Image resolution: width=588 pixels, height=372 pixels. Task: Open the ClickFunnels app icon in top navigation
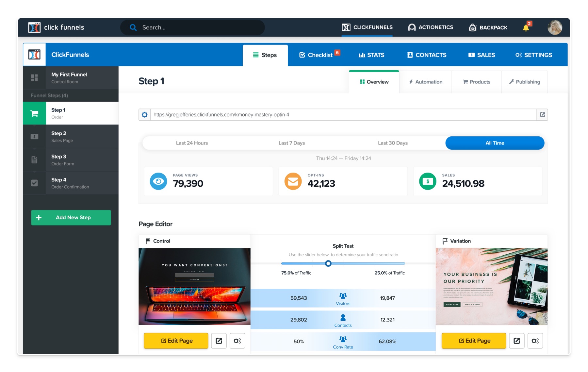(346, 27)
